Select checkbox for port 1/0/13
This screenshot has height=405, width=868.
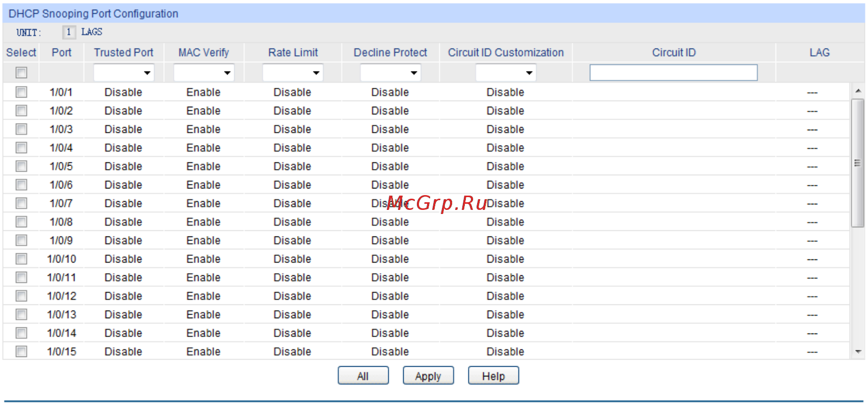(21, 314)
